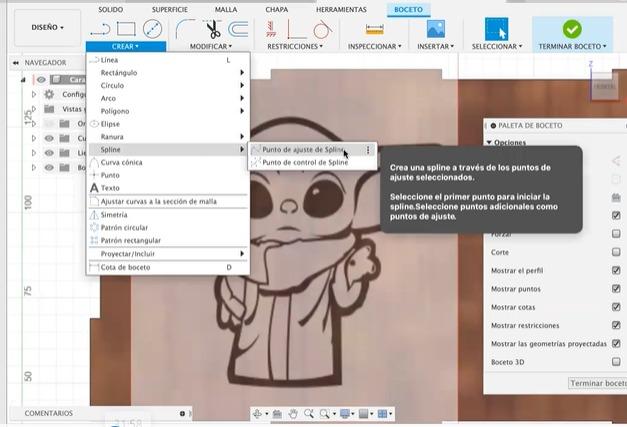This screenshot has width=627, height=427.
Task: Choose Curva cónica menu entry
Action: pos(168,162)
